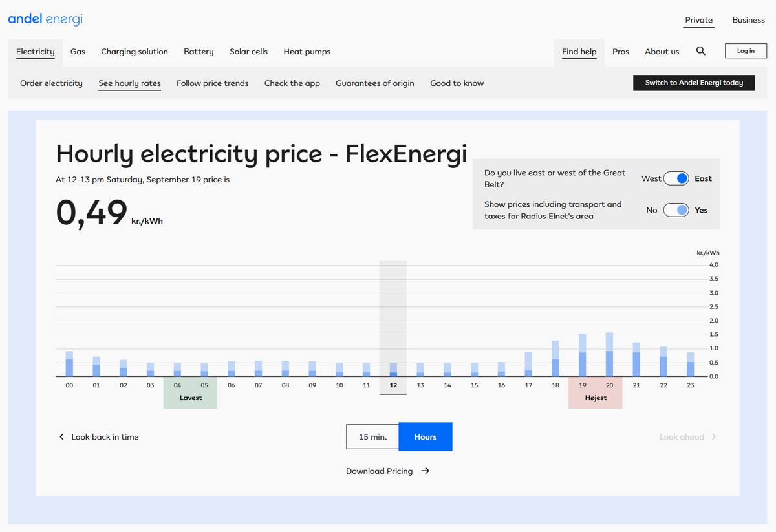The image size is (776, 532).
Task: Open the Charging solution menu
Action: pos(135,52)
